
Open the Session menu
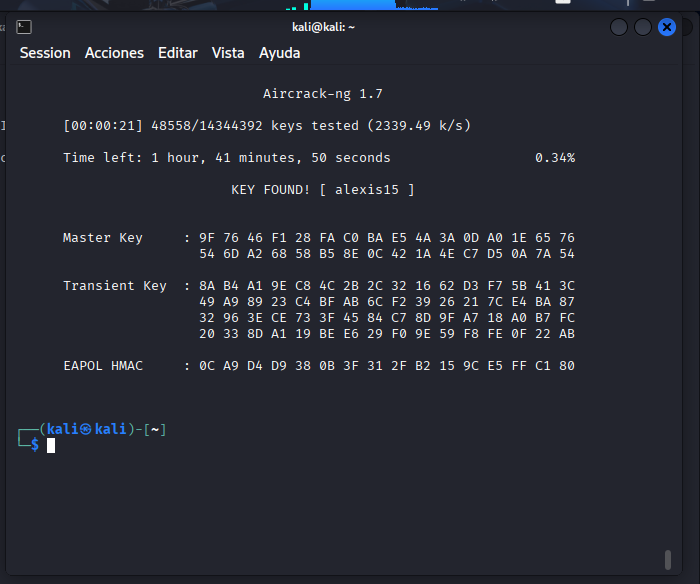point(45,53)
